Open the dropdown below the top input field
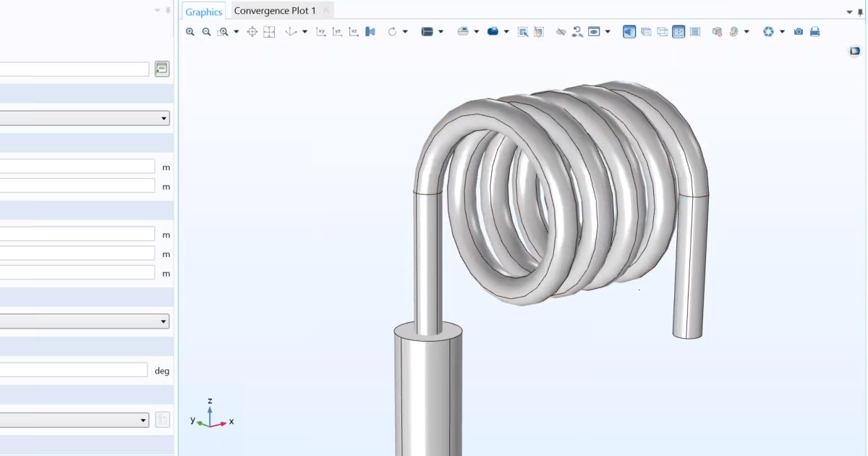868x456 pixels. pyautogui.click(x=85, y=117)
